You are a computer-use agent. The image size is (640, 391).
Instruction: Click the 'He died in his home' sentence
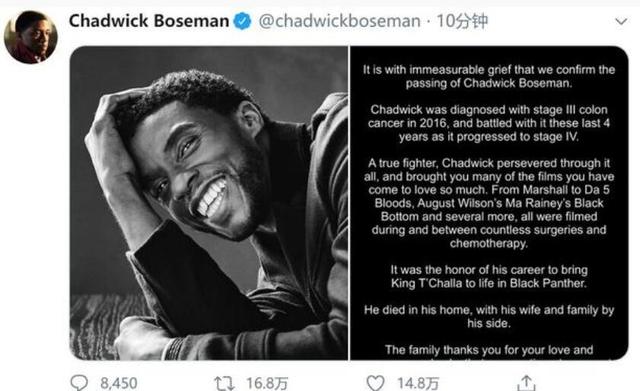click(489, 316)
